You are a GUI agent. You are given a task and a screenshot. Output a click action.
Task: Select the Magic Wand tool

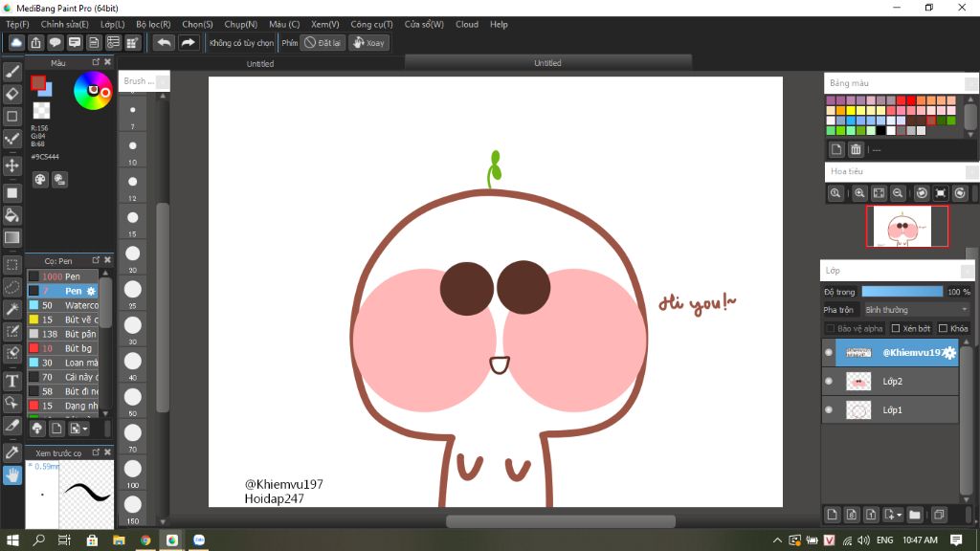[x=11, y=309]
